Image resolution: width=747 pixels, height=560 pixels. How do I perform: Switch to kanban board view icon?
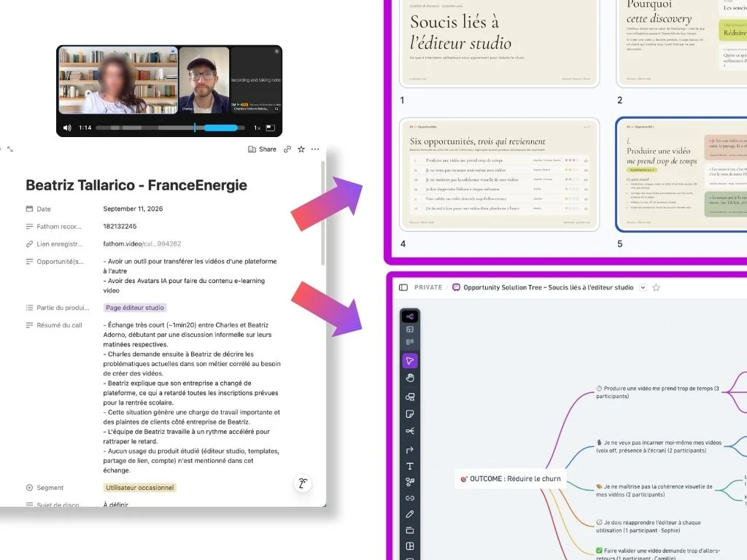pos(410,342)
